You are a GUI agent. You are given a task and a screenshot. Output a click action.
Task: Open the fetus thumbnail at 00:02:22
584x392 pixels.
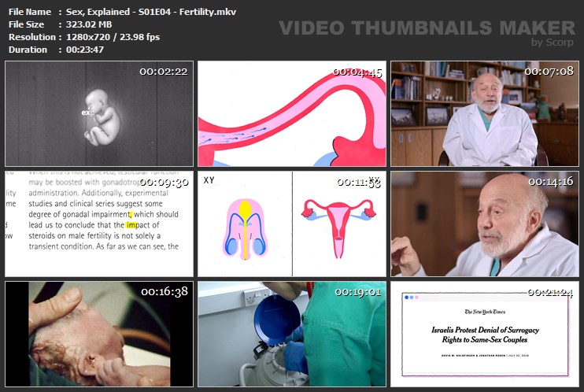point(99,113)
